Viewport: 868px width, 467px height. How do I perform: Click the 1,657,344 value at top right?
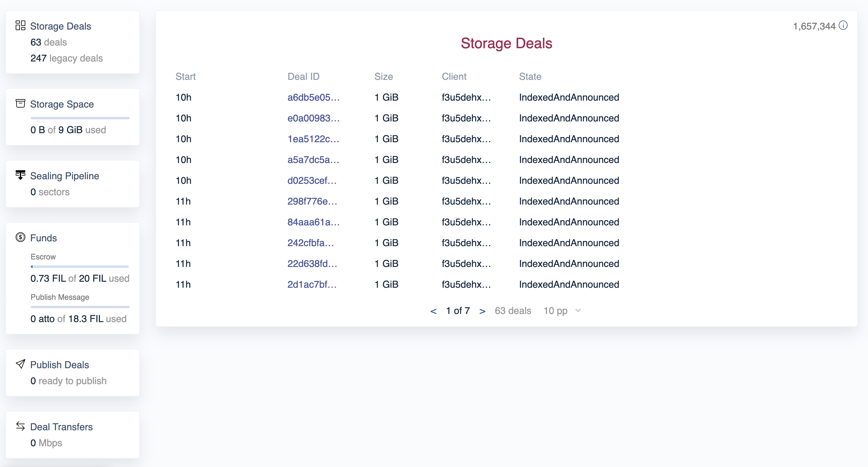tap(814, 26)
